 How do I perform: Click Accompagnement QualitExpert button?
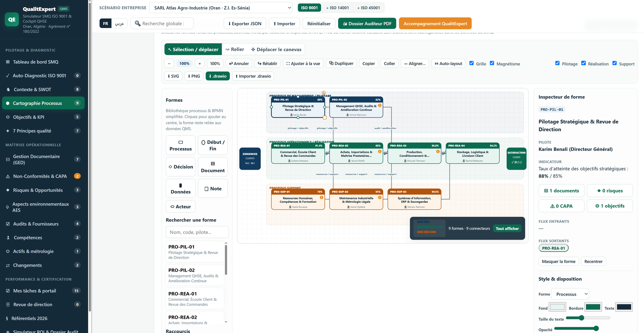point(435,23)
